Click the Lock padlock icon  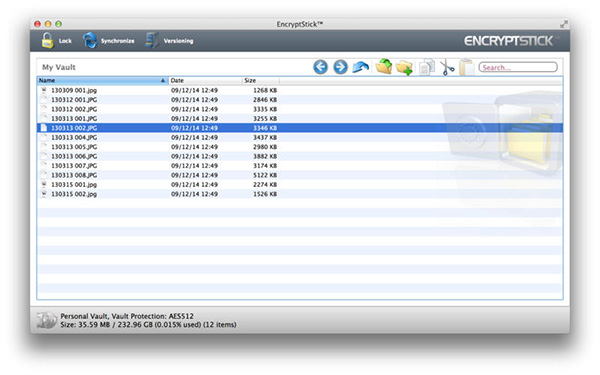[47, 41]
